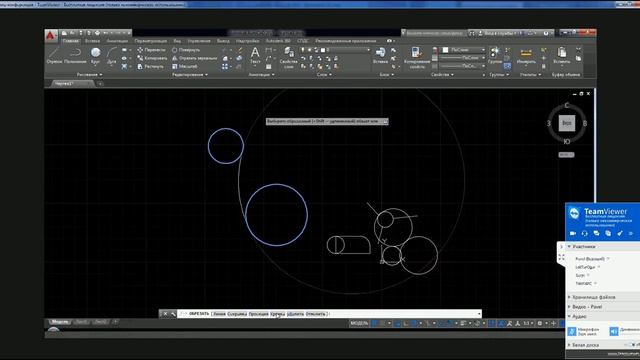
Task: Toggle the Динамики speaker button in TeamViewer
Action: [614, 331]
